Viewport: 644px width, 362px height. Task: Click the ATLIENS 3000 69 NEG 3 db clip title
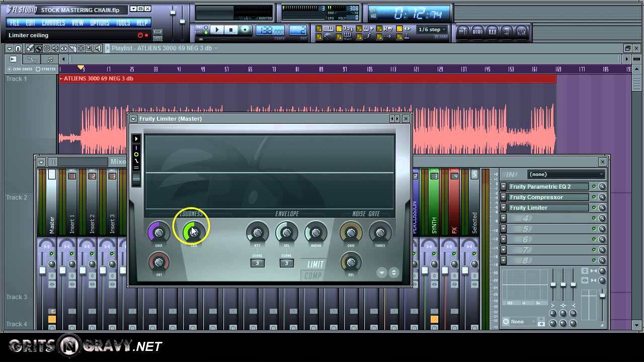(x=99, y=78)
